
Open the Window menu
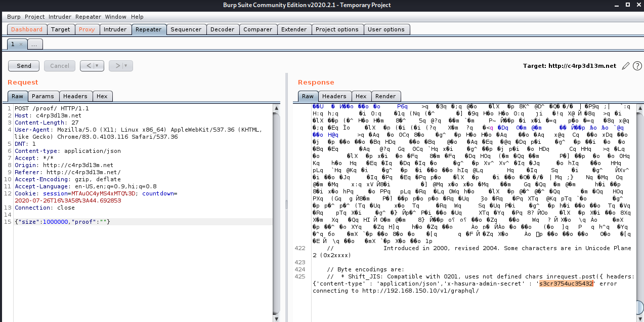(116, 17)
